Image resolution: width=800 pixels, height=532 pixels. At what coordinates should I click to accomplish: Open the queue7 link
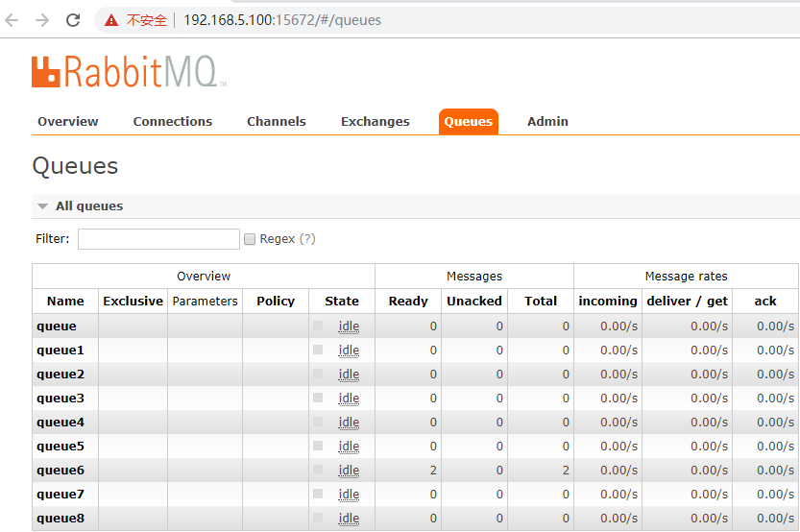(x=61, y=495)
